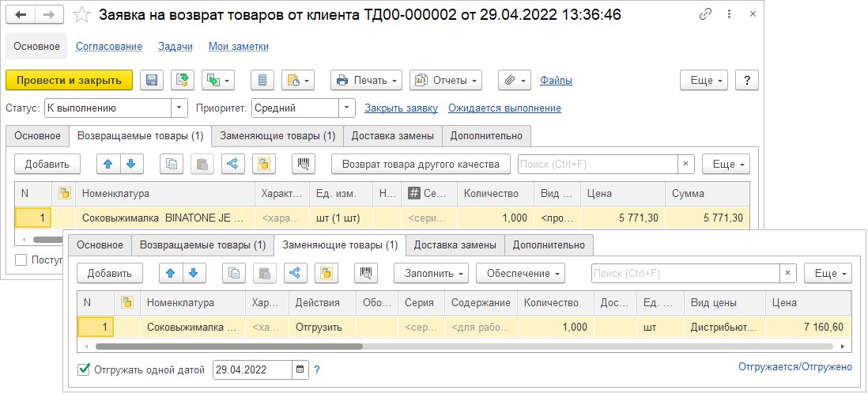Open the Приоритет dropdown list
Viewport: 868px width, 394px height.
coord(347,108)
